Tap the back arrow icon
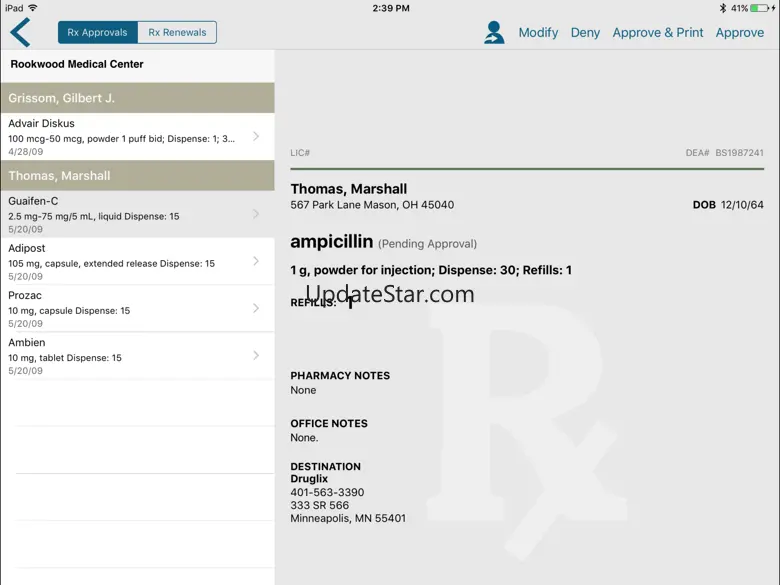780x585 pixels. 20,32
